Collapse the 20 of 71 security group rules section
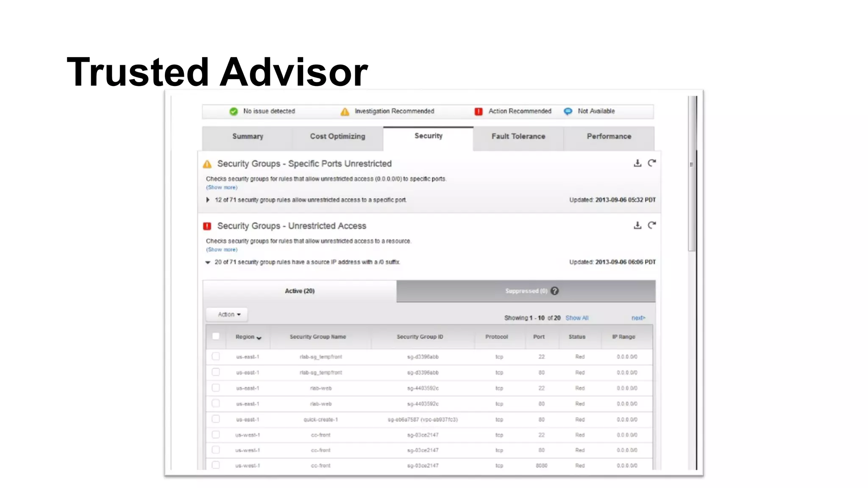This screenshot has width=868, height=488. tap(208, 262)
